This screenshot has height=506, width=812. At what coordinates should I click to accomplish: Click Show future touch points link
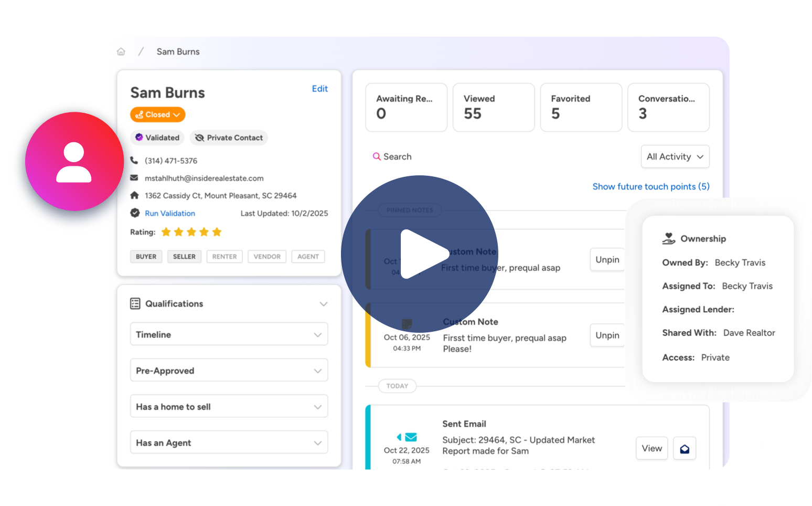pos(650,186)
